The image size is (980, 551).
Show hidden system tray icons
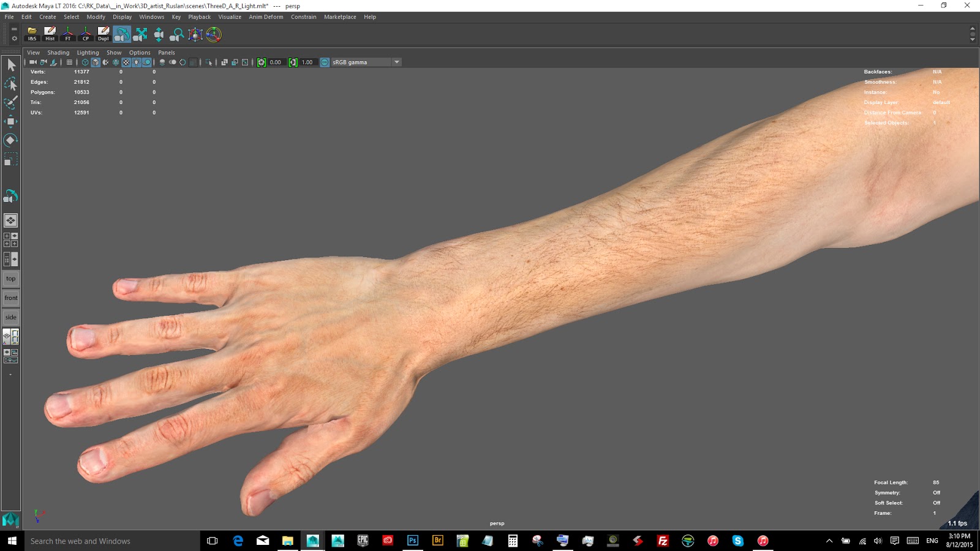pos(829,541)
